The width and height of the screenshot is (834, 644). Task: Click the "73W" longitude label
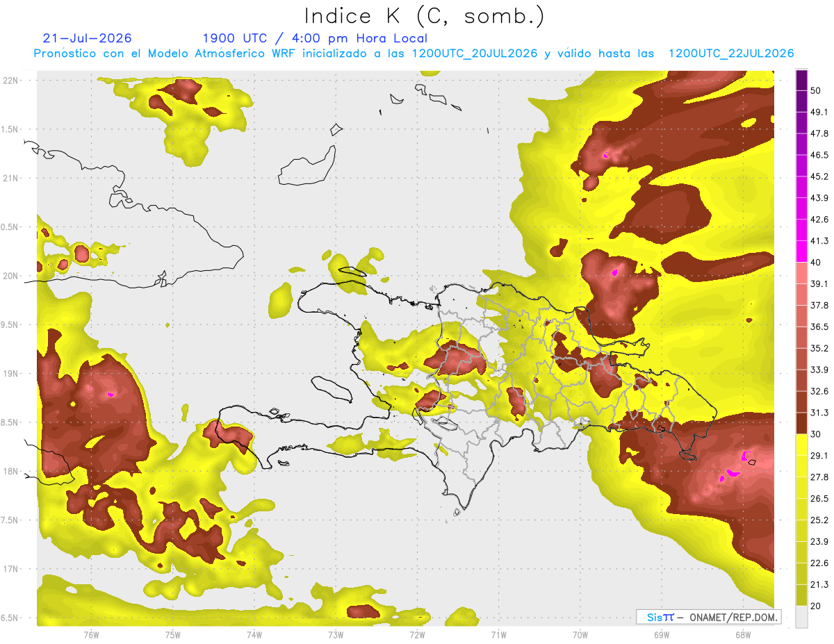pos(336,635)
